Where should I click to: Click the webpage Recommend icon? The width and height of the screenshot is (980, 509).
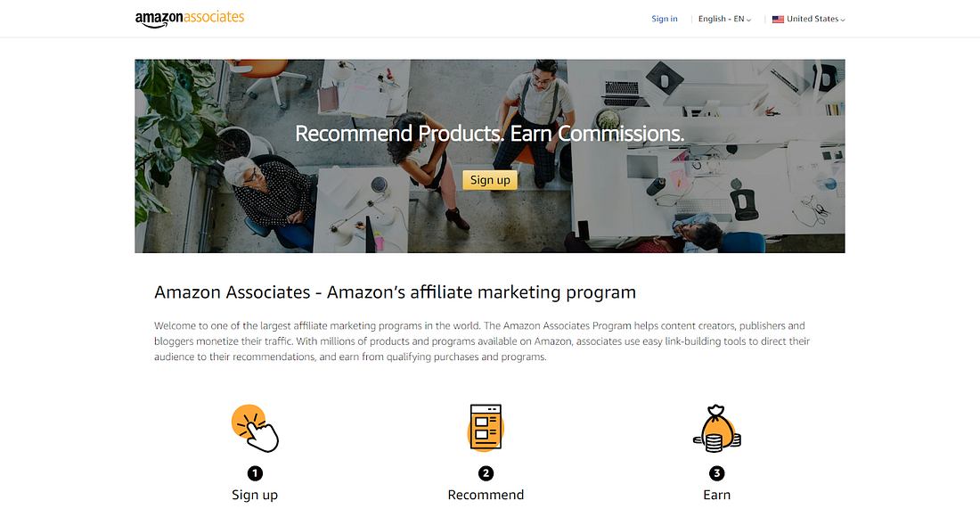pos(486,428)
